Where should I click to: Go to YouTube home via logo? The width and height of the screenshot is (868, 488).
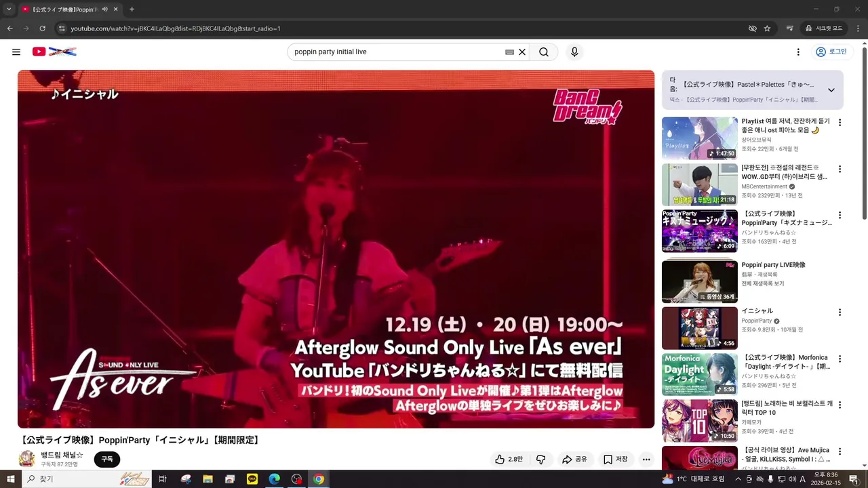pos(54,52)
